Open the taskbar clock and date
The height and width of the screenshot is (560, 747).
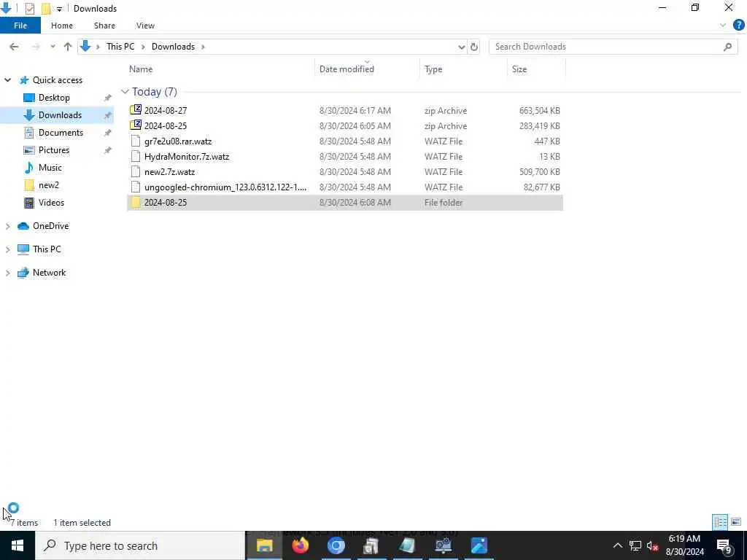(684, 545)
